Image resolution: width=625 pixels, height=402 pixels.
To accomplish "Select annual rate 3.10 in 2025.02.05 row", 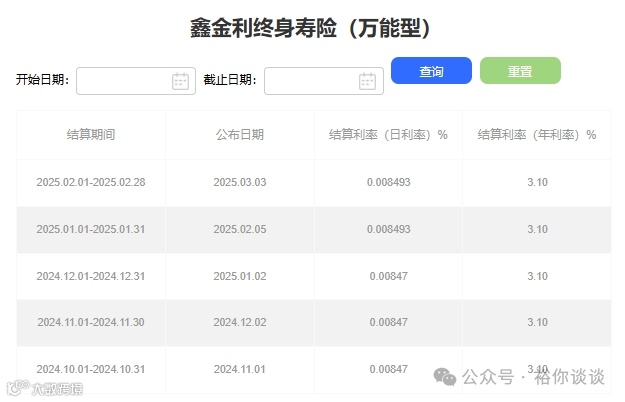I will [x=537, y=229].
